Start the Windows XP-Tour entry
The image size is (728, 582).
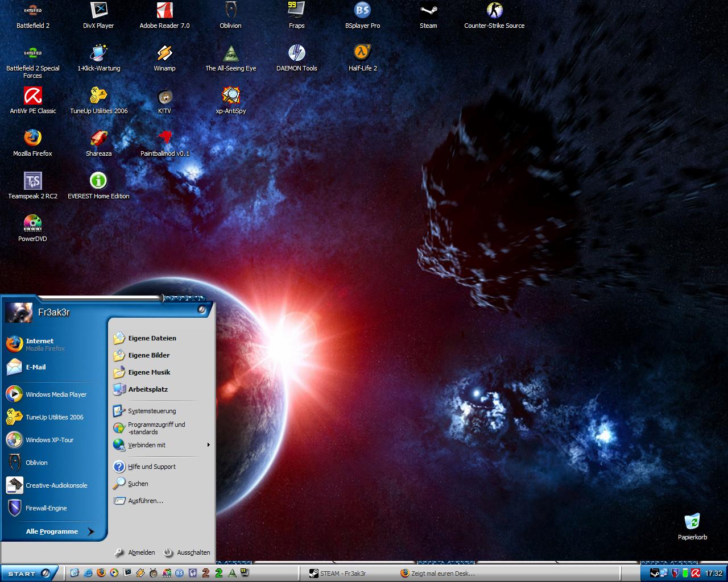pos(55,440)
